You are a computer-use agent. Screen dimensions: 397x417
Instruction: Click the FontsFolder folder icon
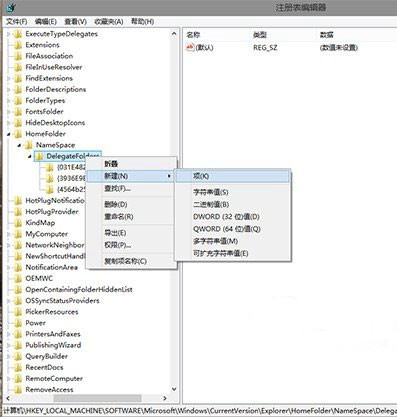click(x=18, y=112)
